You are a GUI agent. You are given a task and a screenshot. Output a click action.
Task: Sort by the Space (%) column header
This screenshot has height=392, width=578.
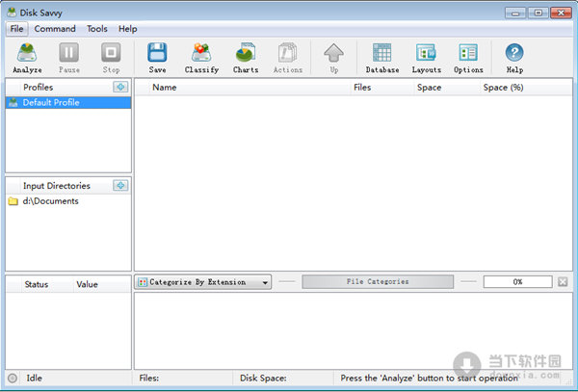tap(526, 88)
